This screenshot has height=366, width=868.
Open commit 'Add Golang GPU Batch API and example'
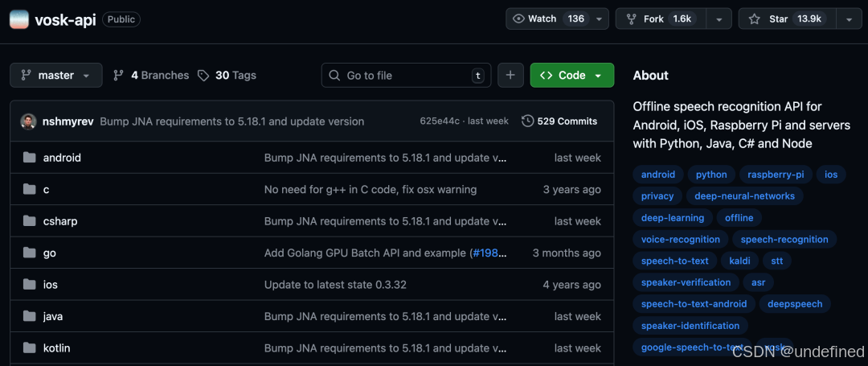click(x=366, y=253)
